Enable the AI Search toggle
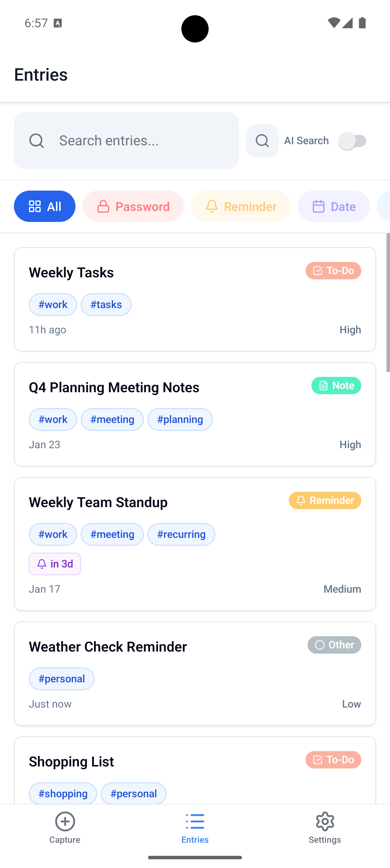The height and width of the screenshot is (868, 390). click(x=353, y=140)
